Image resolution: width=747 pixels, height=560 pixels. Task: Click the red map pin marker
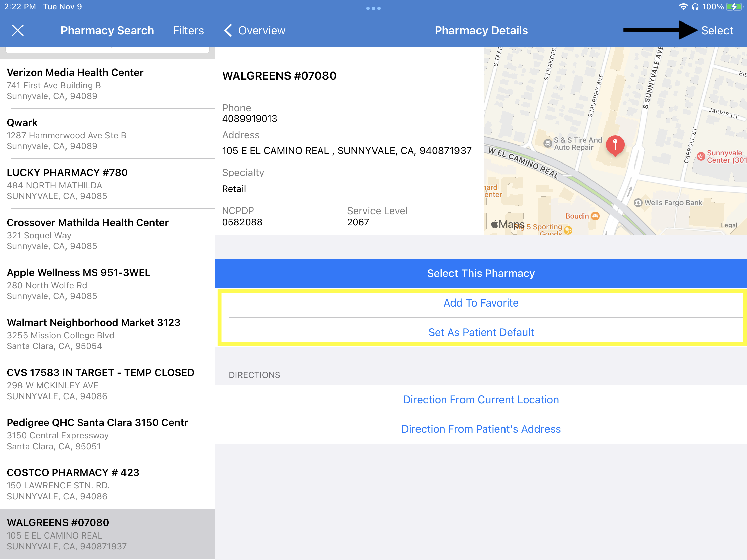pyautogui.click(x=615, y=145)
